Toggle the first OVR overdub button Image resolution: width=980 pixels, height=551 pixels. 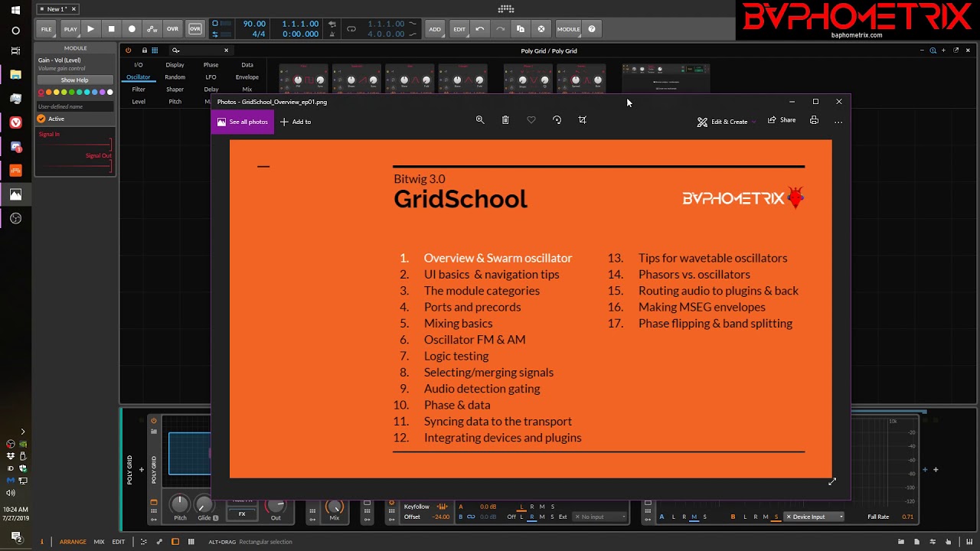pyautogui.click(x=172, y=29)
